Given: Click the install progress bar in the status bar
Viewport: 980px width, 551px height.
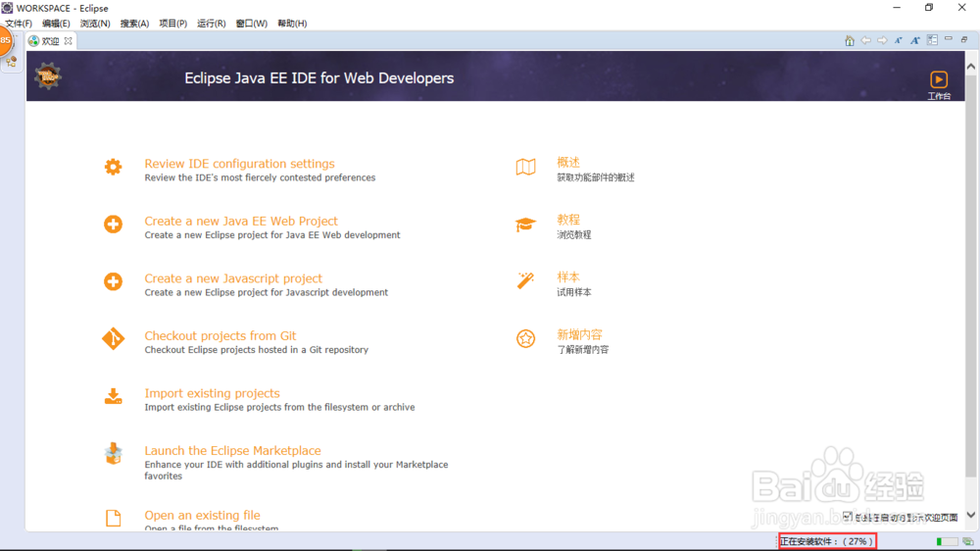Looking at the screenshot, I should (947, 541).
